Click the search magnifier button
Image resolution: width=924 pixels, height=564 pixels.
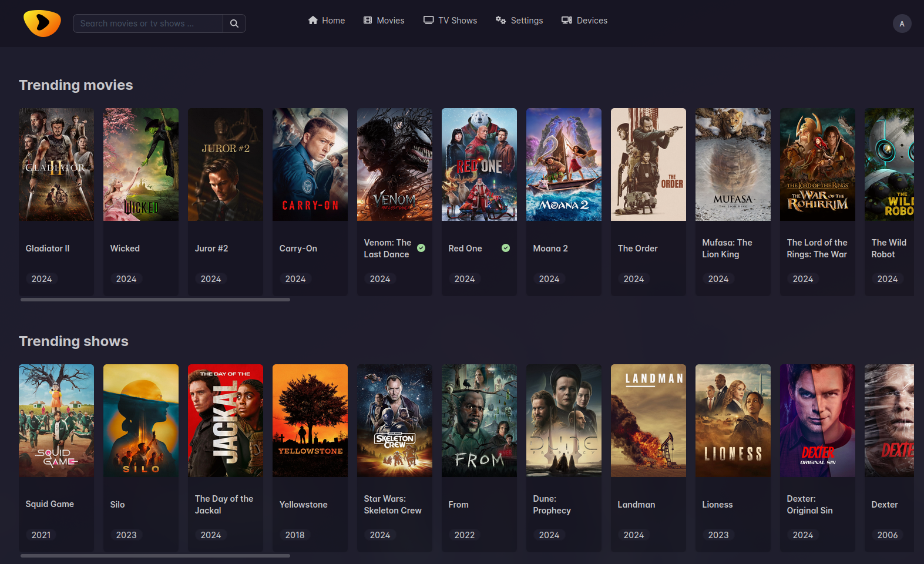[234, 23]
